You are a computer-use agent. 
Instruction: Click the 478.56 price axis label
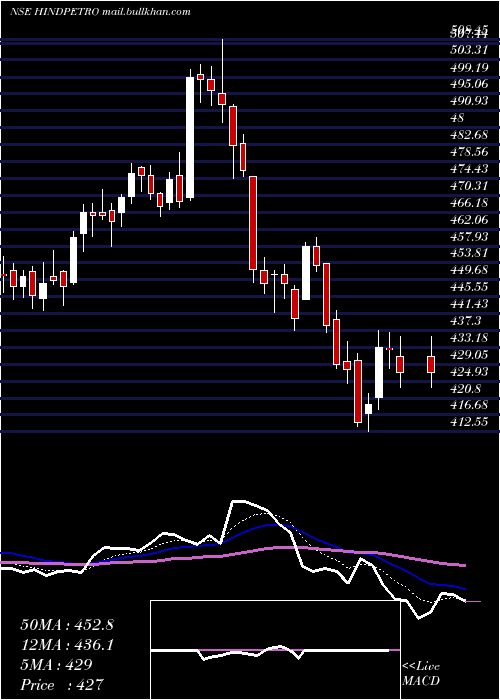[x=468, y=152]
